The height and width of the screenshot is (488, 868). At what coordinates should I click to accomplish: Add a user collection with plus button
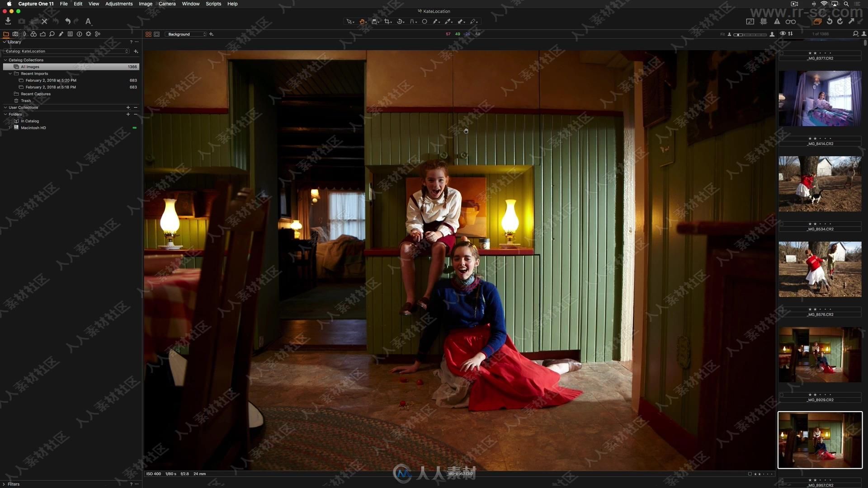click(x=128, y=108)
